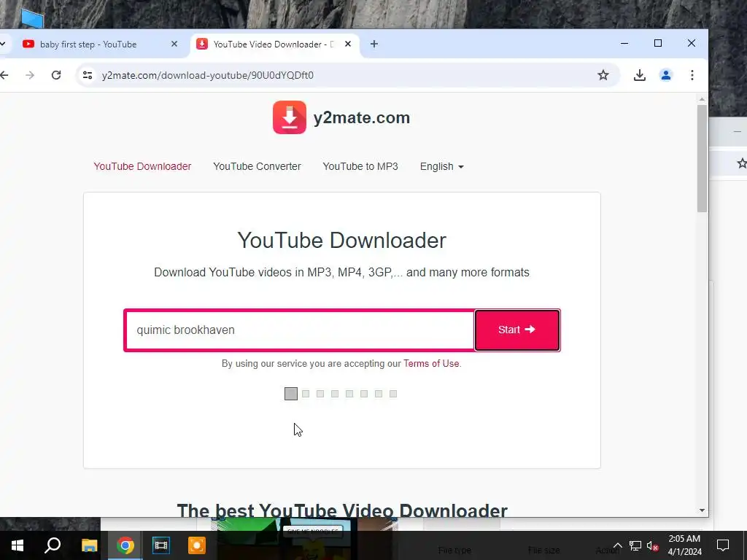Click the muted volume tray icon
This screenshot has width=747, height=560.
pos(653,545)
